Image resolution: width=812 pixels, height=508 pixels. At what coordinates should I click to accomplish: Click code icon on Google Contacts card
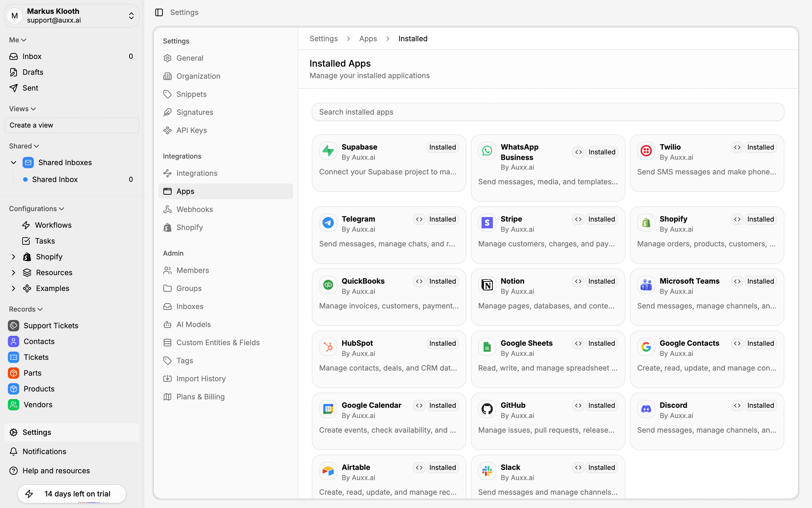737,344
